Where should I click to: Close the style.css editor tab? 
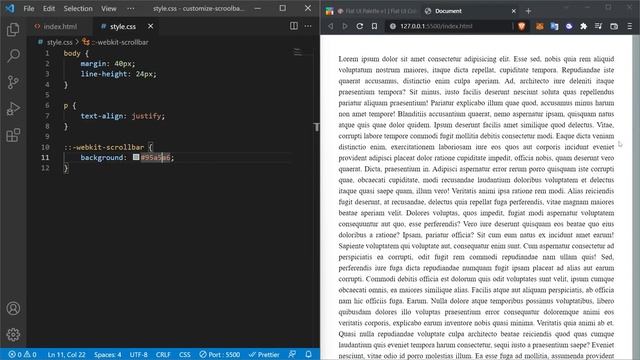coord(151,26)
